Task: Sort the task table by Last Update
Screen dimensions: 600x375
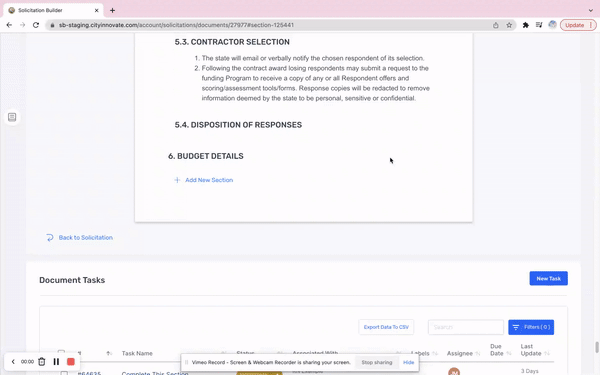Action: coord(547,353)
